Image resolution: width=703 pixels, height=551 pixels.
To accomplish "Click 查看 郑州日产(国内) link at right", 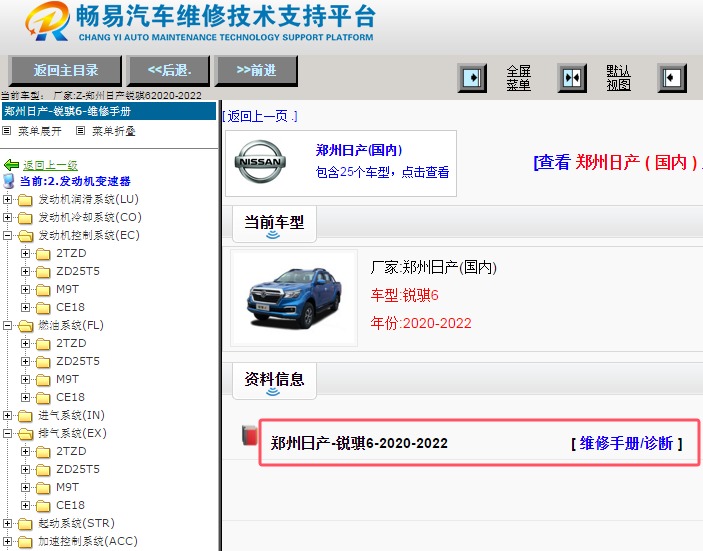I will [x=618, y=162].
